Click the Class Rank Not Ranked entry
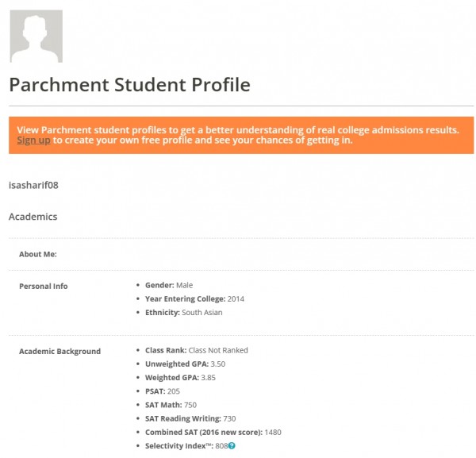 (197, 350)
